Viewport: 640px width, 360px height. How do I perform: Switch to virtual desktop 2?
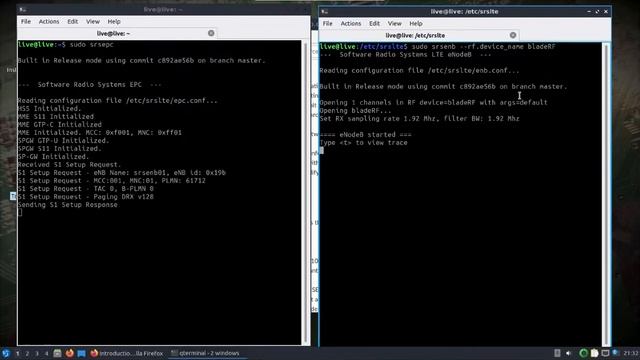pos(27,353)
